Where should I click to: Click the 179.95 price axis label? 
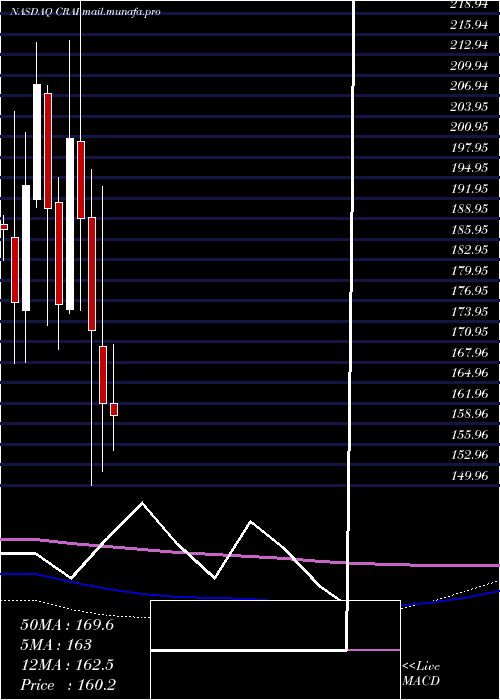(469, 270)
